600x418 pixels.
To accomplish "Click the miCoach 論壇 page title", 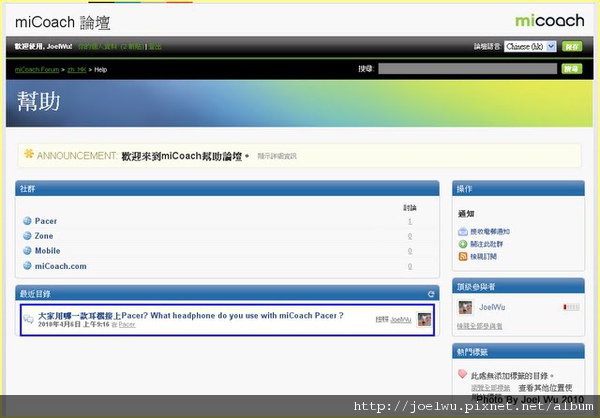I will click(63, 23).
